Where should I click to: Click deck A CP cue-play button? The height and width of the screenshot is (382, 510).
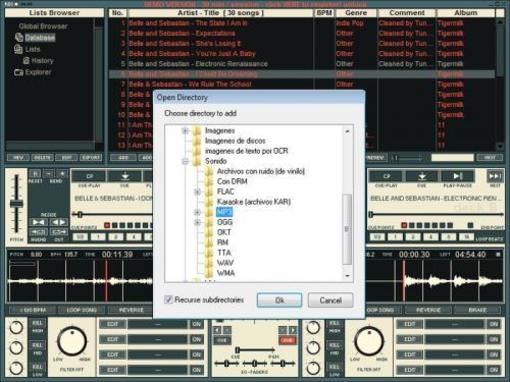coord(89,176)
